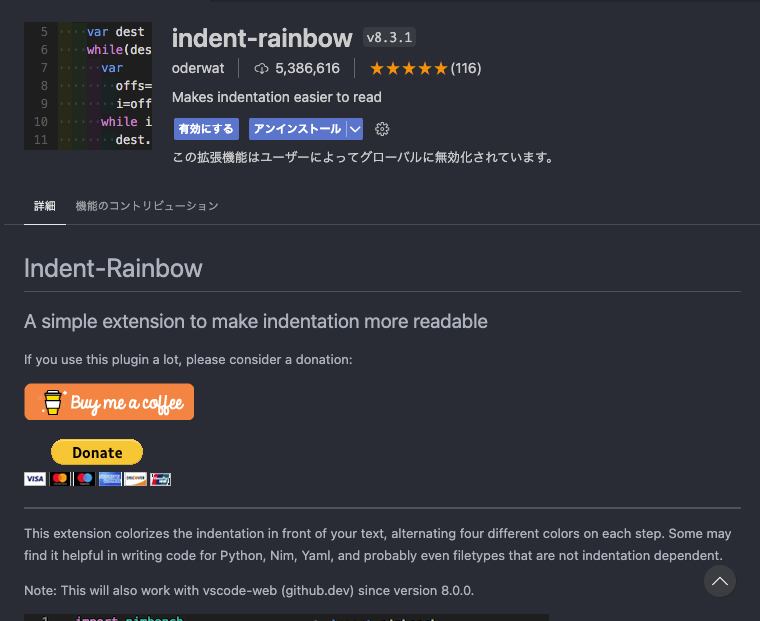760x621 pixels.
Task: Open the uninstall dropdown arrow
Action: pos(355,129)
